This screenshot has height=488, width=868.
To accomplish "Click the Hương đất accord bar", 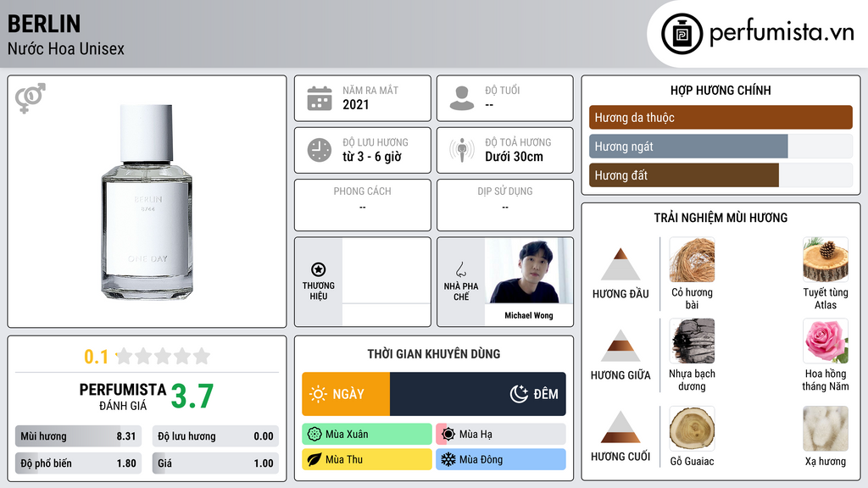I will click(x=721, y=175).
